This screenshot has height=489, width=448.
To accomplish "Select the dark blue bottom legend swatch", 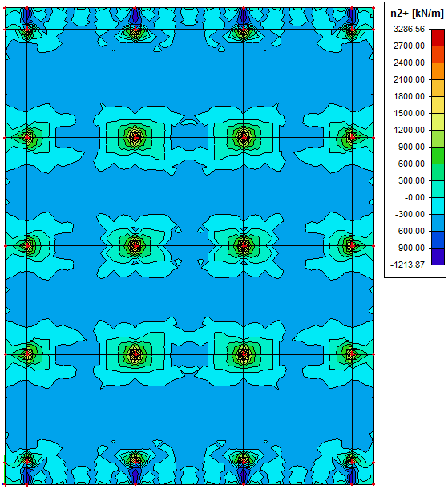I will tap(438, 257).
